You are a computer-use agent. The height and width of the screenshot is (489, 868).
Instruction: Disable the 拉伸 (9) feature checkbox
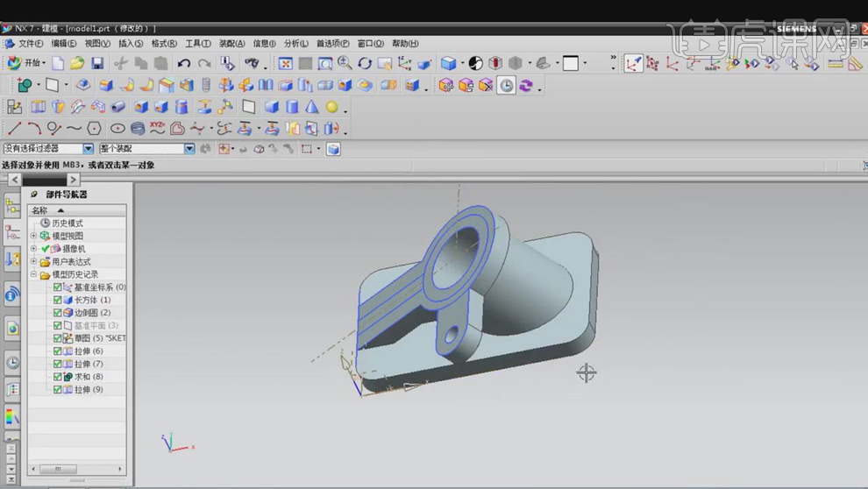(58, 390)
